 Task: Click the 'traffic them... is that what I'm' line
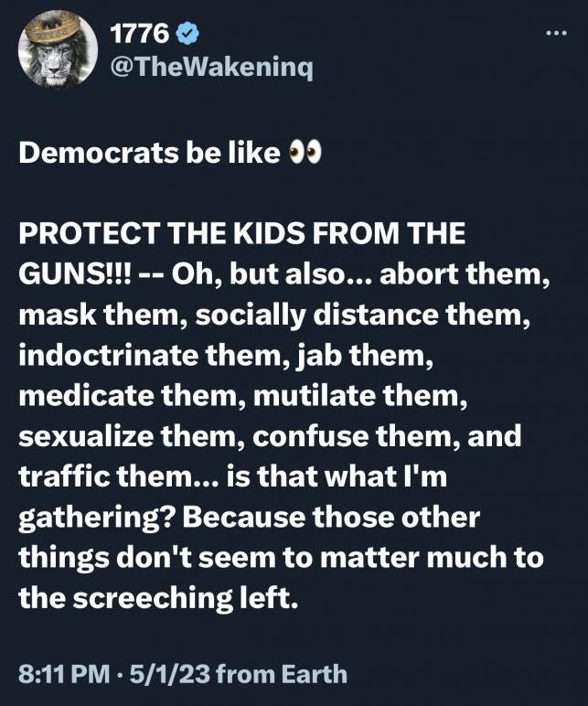click(x=233, y=476)
